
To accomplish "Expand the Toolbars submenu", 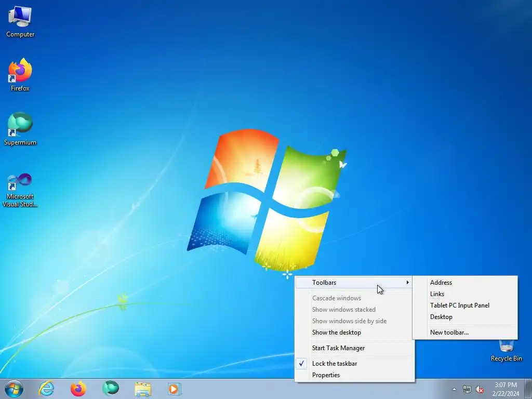I will (x=354, y=283).
